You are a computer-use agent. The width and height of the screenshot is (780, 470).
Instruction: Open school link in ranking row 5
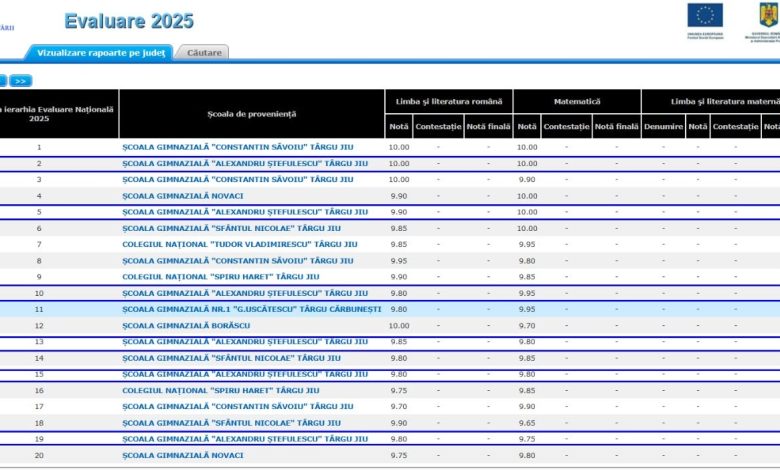[x=245, y=212]
